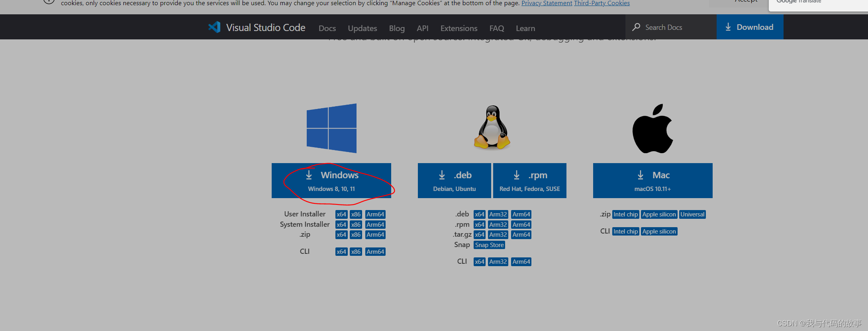Screen dimensions: 868x331
Task: Select Intel chip for Mac .zip
Action: point(625,214)
